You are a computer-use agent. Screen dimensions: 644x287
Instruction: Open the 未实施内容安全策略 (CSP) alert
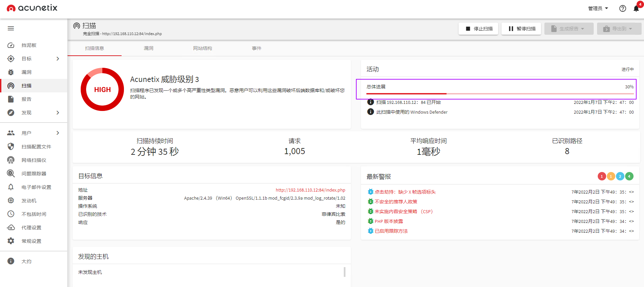[x=404, y=211]
